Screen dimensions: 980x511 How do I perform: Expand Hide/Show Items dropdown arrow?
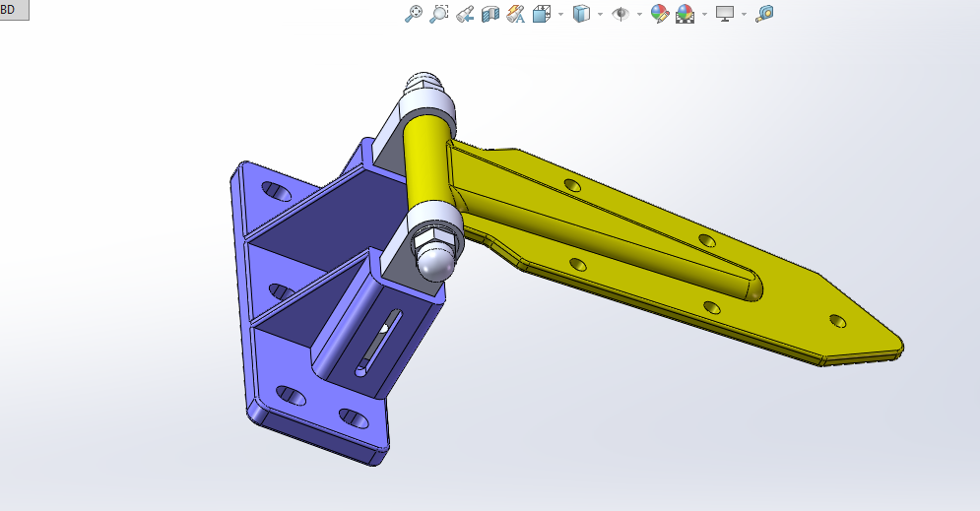639,14
